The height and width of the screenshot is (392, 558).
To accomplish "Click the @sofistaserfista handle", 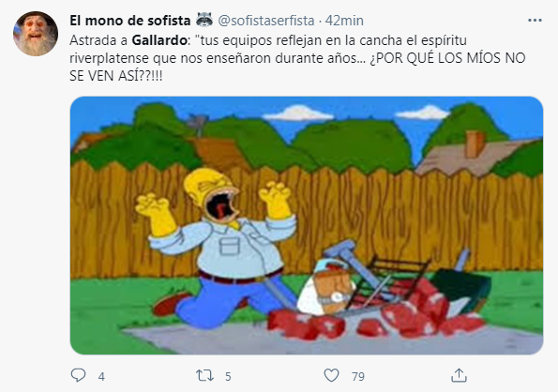I will [265, 21].
